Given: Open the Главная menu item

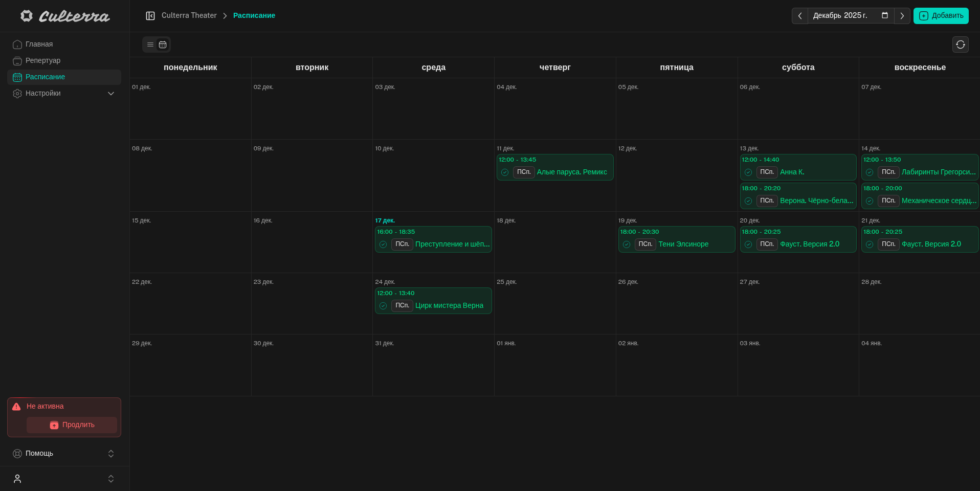Looking at the screenshot, I should click(39, 44).
